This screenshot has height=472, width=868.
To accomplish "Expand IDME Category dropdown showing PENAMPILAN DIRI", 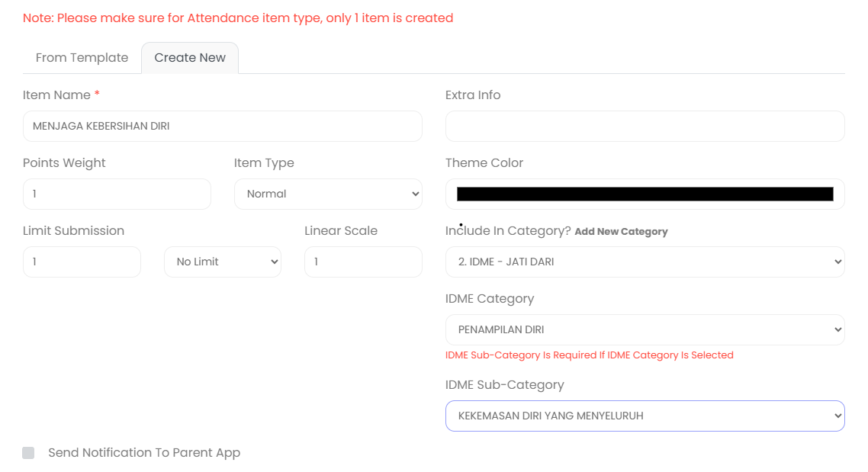I will 645,330.
